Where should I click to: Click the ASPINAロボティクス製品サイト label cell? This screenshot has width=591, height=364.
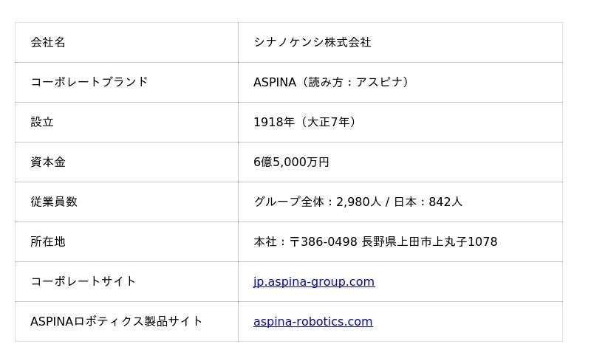point(116,322)
